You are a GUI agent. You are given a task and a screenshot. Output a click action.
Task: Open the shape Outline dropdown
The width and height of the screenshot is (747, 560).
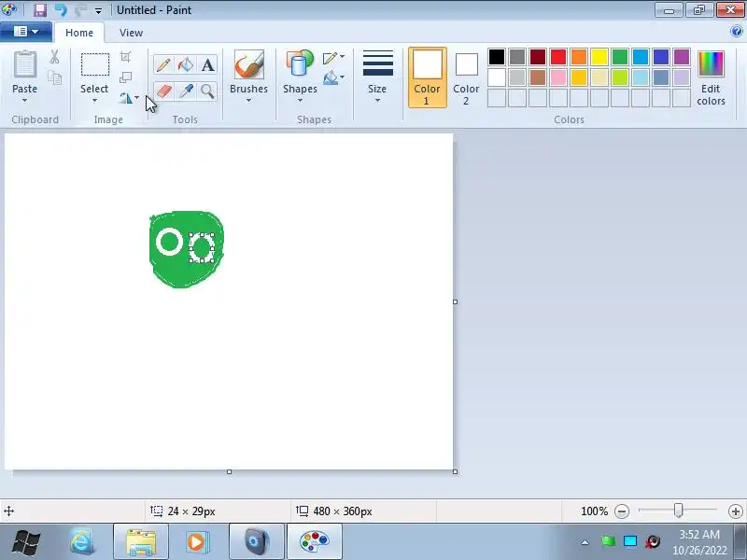coord(334,58)
